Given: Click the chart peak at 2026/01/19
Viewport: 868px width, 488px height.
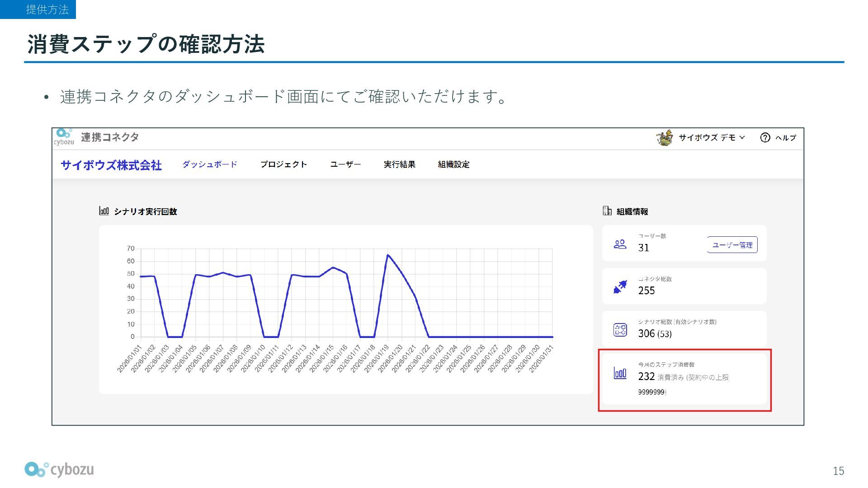Looking at the screenshot, I should click(388, 255).
